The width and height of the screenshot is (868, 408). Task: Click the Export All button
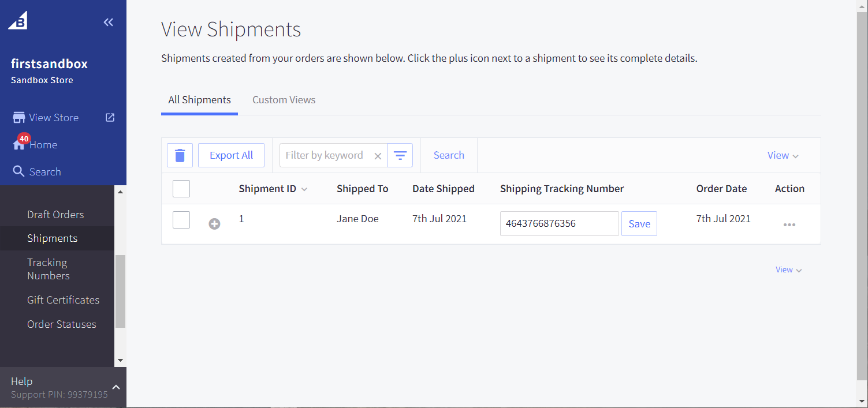pos(231,155)
